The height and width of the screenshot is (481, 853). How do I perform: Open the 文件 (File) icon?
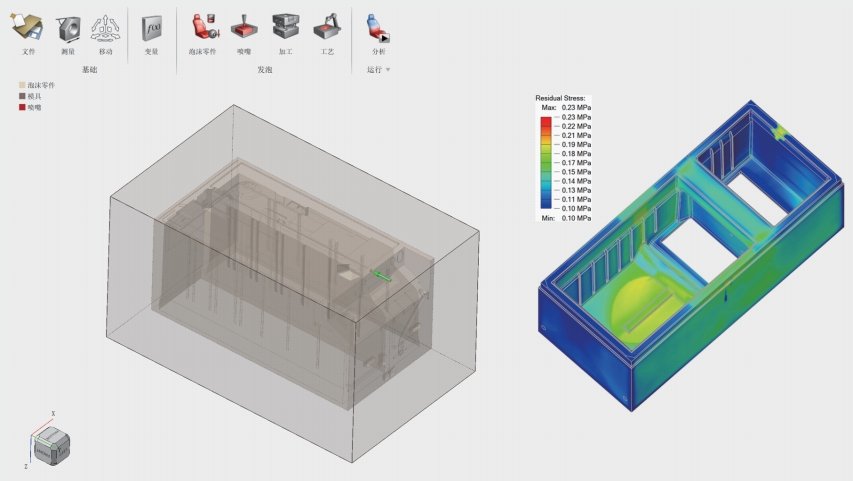point(28,27)
